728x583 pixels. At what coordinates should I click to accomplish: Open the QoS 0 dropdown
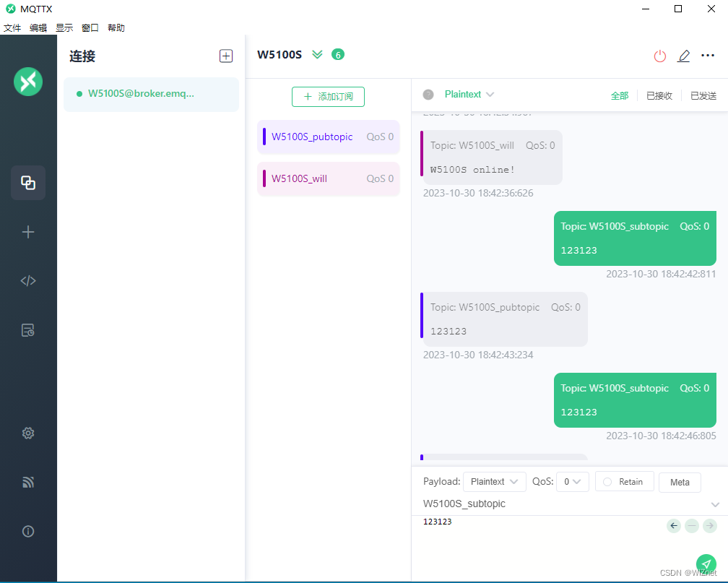(x=573, y=482)
